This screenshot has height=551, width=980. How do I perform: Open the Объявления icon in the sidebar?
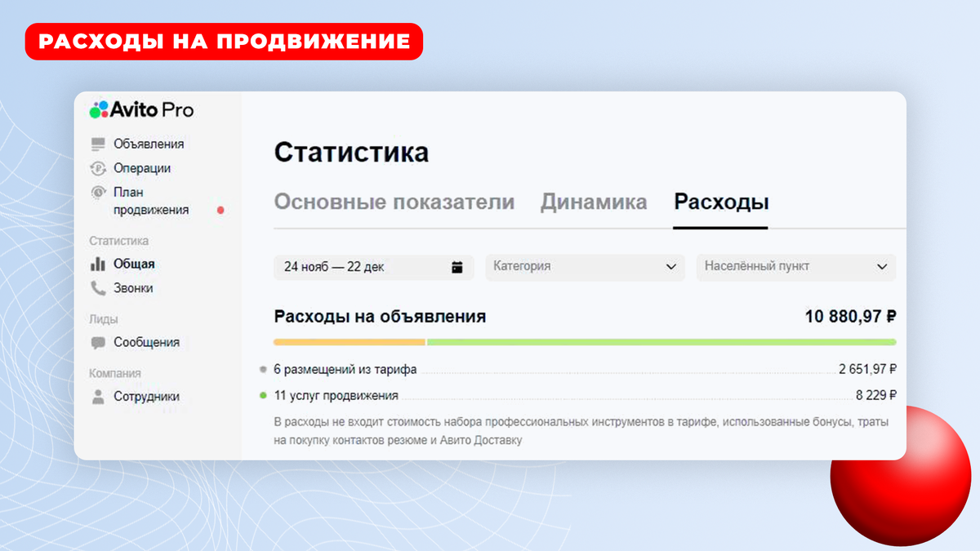pos(98,144)
